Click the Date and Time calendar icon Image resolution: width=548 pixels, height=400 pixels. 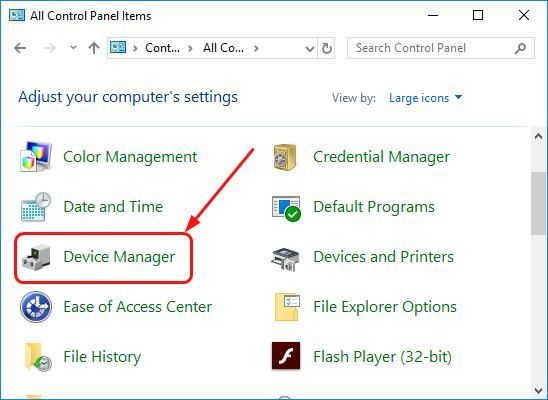(x=36, y=206)
